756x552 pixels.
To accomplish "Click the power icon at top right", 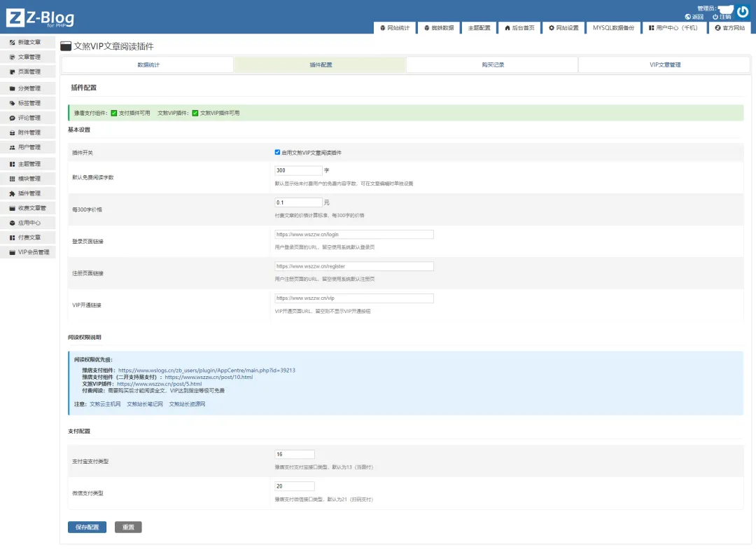I will (x=743, y=12).
